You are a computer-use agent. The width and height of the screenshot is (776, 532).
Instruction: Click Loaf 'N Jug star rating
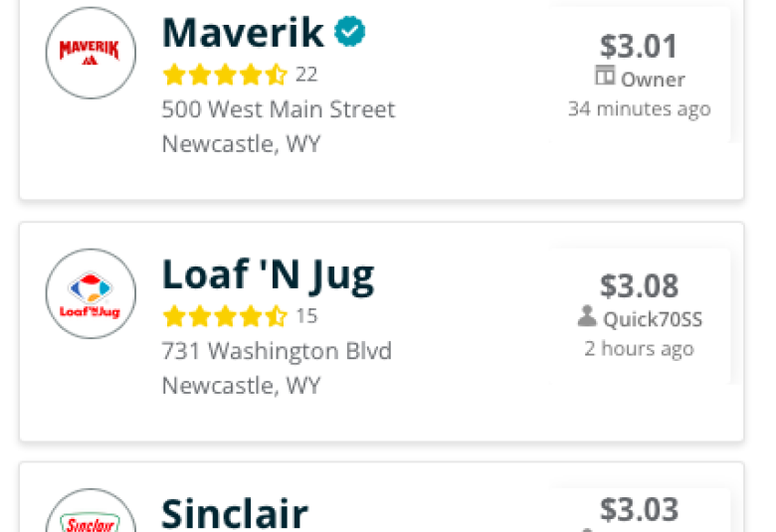point(225,316)
